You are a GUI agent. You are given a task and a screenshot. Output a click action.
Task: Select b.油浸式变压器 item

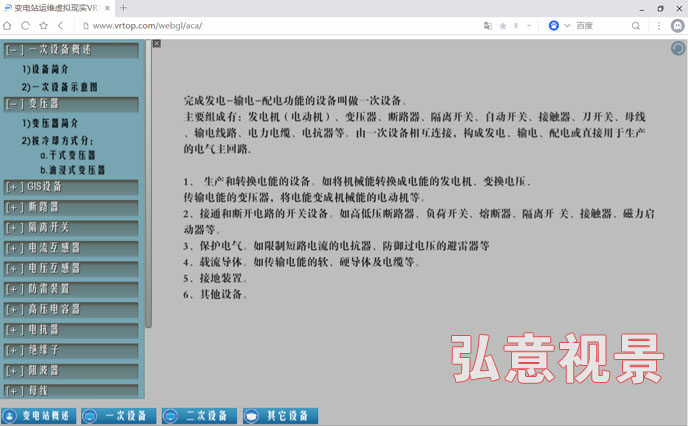point(72,170)
